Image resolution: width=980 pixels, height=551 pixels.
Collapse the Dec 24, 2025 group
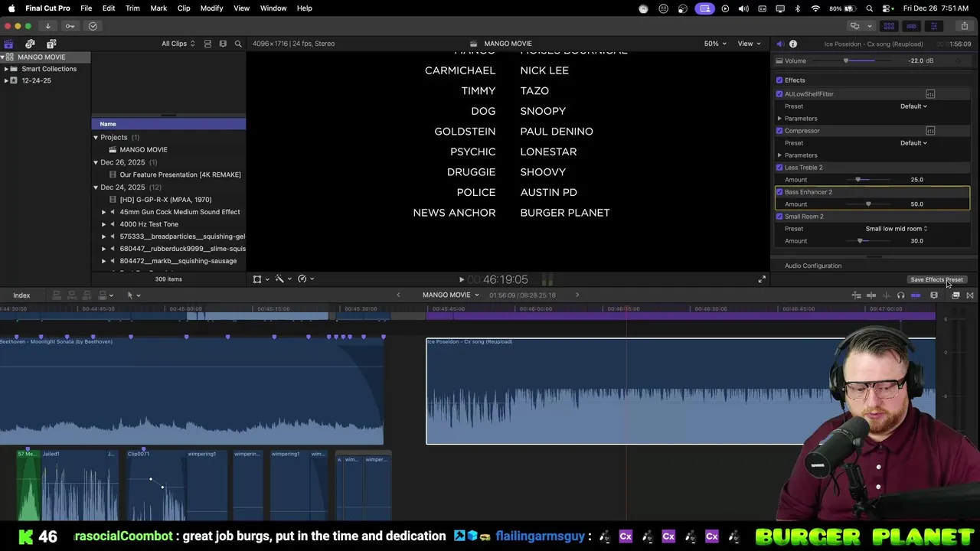pos(96,187)
